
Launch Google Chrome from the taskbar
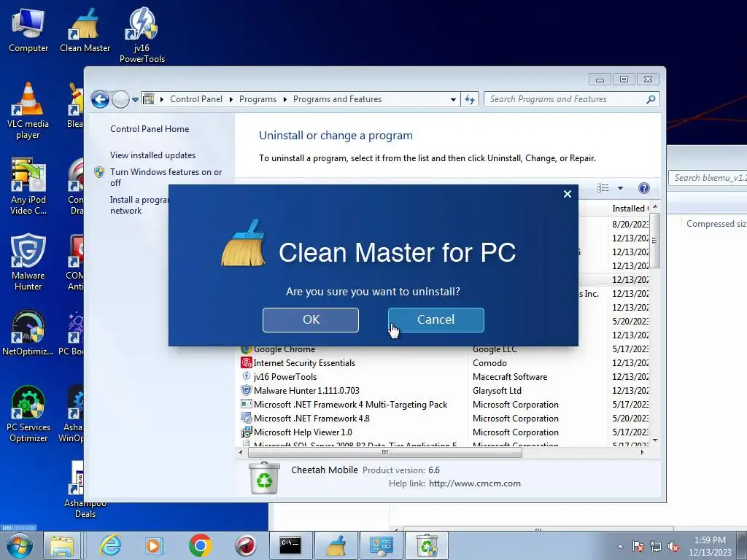pyautogui.click(x=200, y=545)
